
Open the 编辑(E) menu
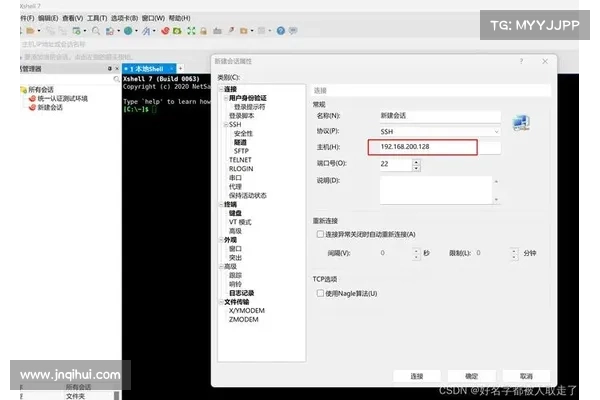pos(48,18)
